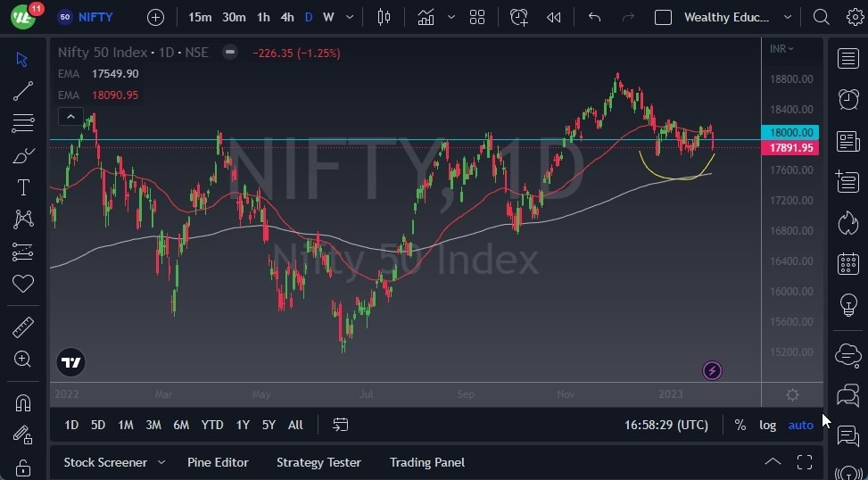Set the date range to 5Y
This screenshot has height=480, width=868.
point(269,426)
